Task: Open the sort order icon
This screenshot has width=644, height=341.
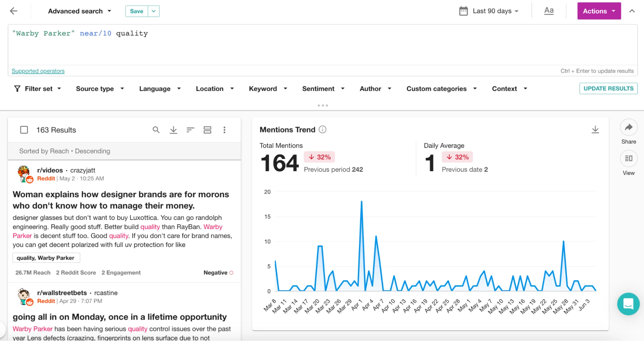Action: (x=190, y=130)
